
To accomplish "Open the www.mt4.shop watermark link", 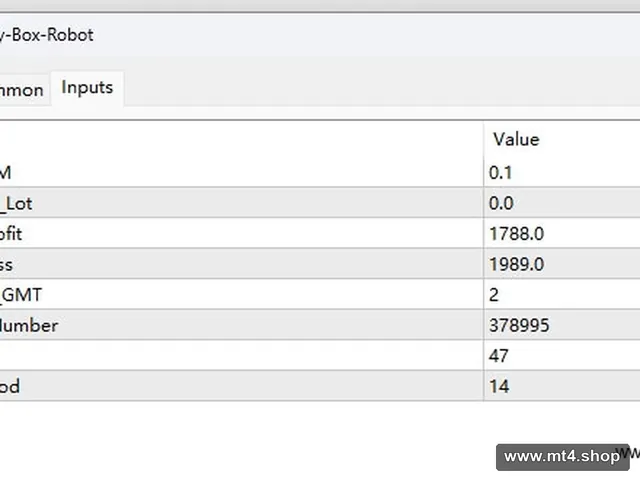I will tap(562, 456).
